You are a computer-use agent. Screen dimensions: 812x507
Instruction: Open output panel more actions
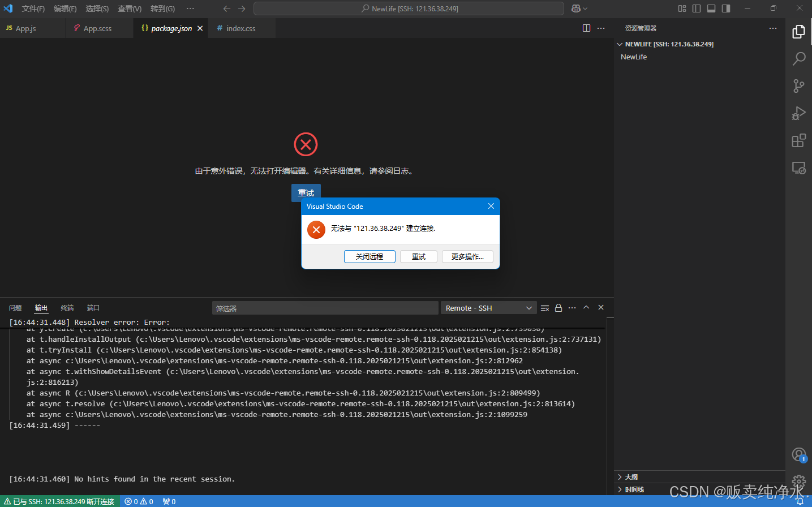(572, 308)
